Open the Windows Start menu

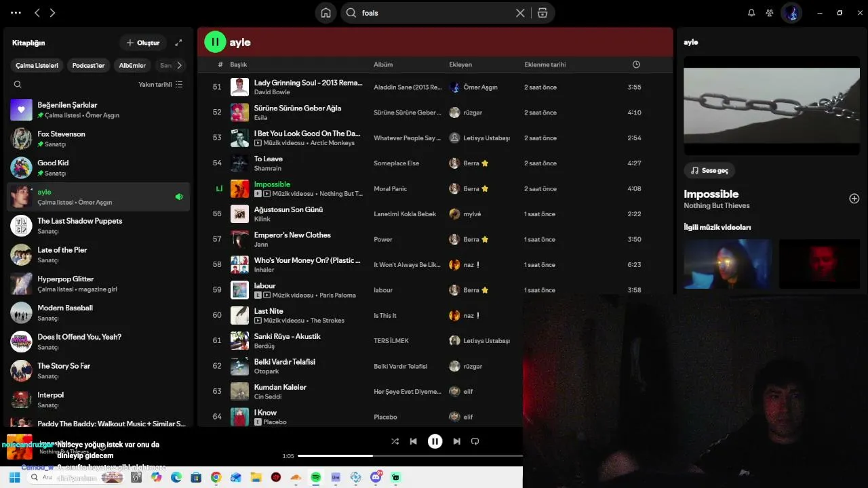(x=14, y=477)
